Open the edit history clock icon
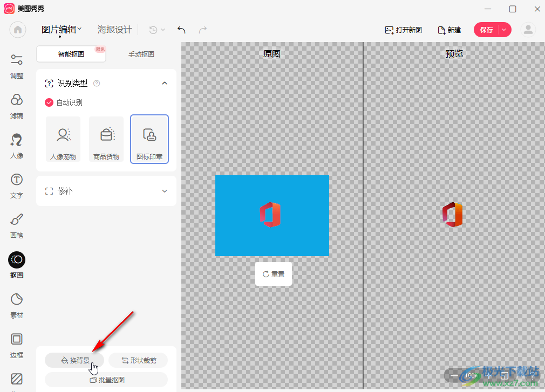Image resolution: width=545 pixels, height=392 pixels. [x=153, y=30]
